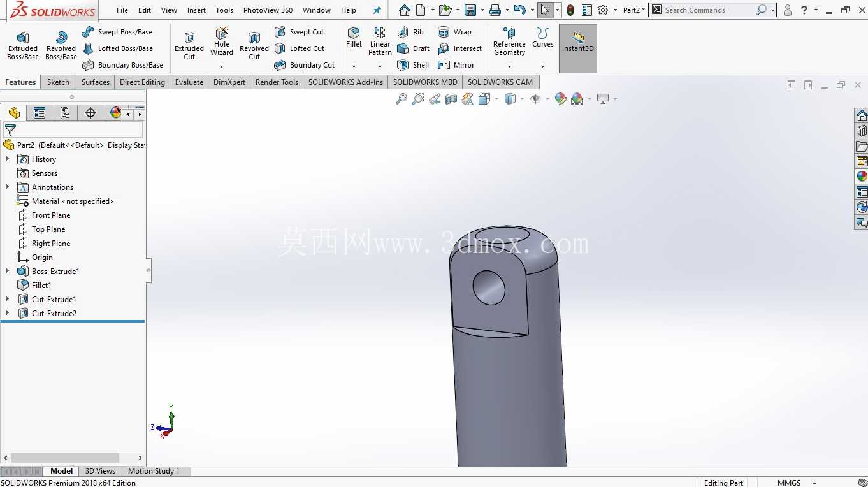This screenshot has width=868, height=487.
Task: Expand the Annotations folder
Action: [x=8, y=187]
